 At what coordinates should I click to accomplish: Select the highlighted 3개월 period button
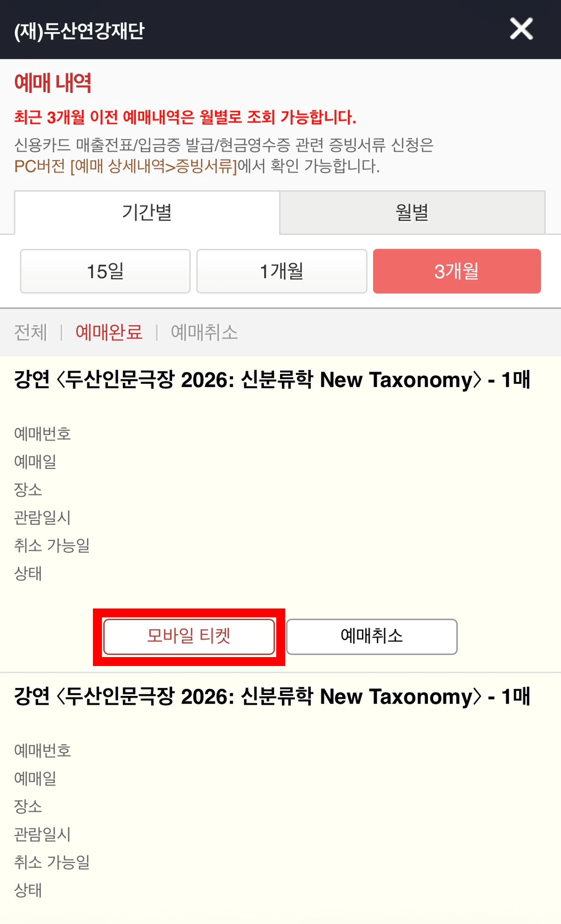coord(457,271)
